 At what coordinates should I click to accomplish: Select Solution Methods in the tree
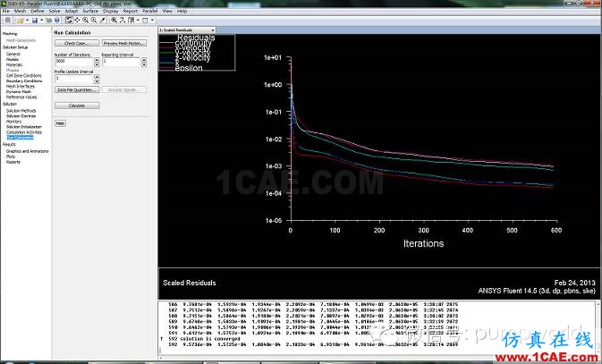pos(21,111)
